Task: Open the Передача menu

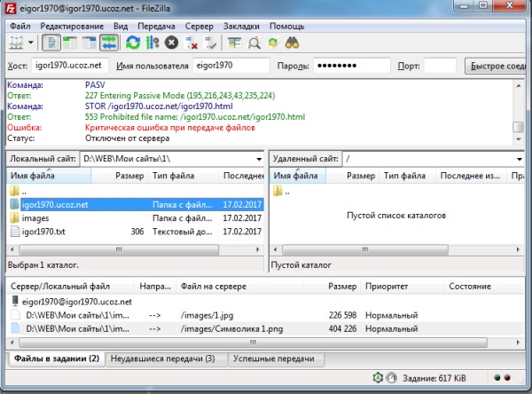Action: click(156, 26)
